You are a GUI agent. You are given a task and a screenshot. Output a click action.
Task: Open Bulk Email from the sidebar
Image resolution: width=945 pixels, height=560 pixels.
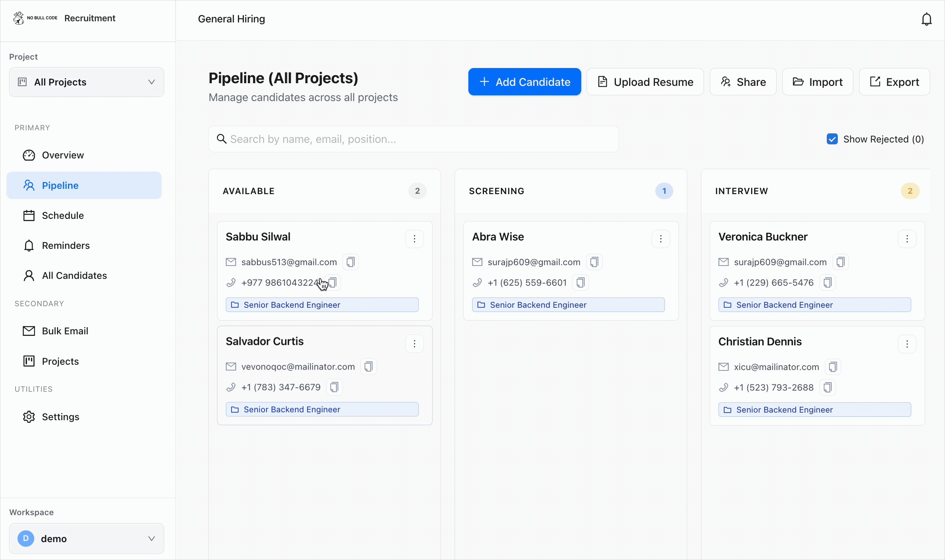tap(65, 331)
